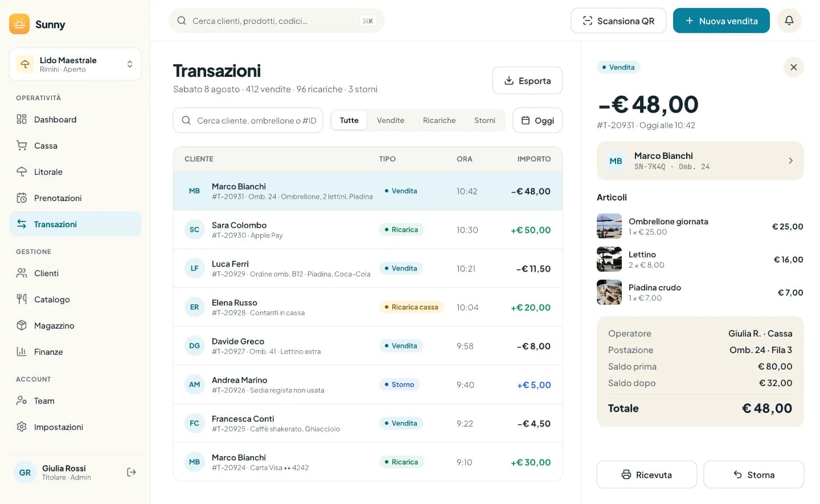Click the SC avatar for Sara Colombo
Image resolution: width=820 pixels, height=504 pixels.
pos(194,230)
